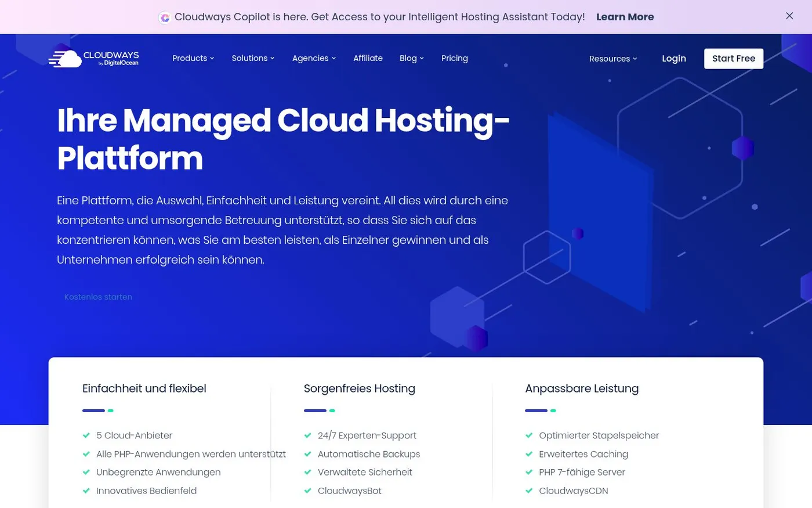Click the Cloudways by DigitalOcean logo
This screenshot has width=812, height=508.
coord(93,59)
